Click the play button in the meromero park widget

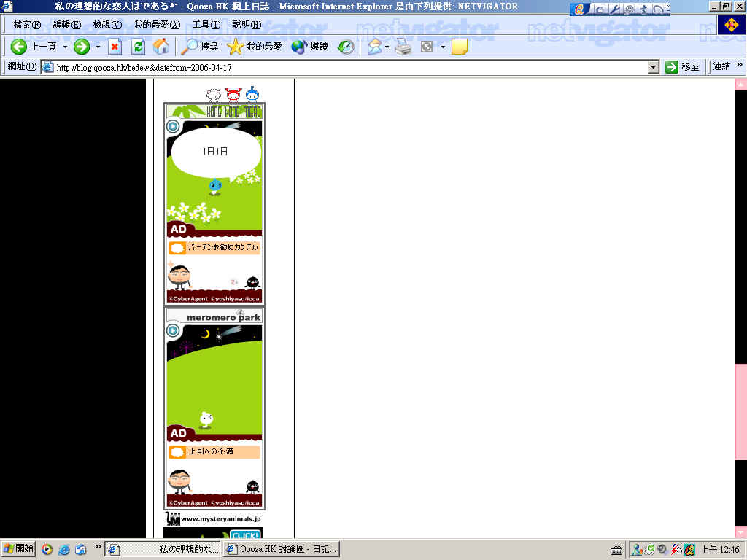(173, 330)
